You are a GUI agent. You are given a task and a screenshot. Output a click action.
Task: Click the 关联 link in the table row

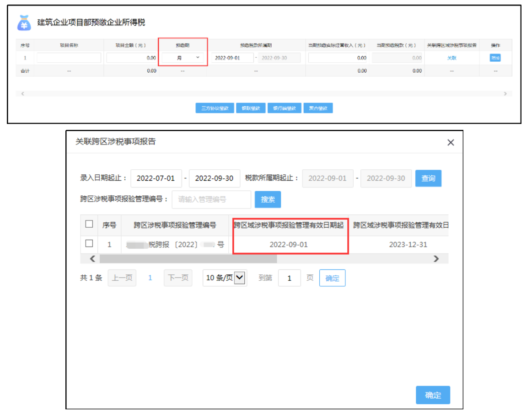click(x=451, y=58)
